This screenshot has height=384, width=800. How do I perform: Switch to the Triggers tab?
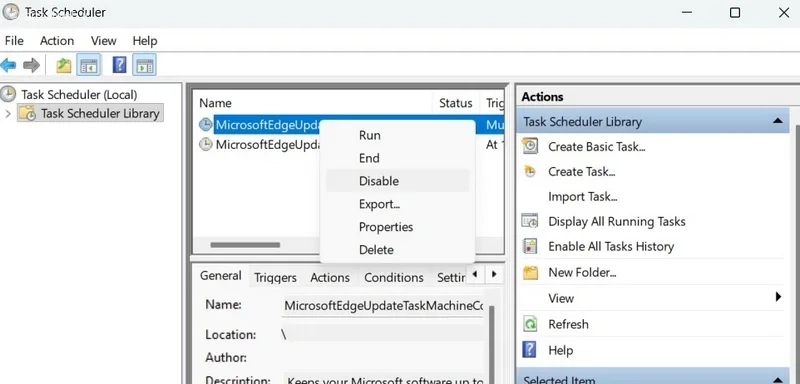click(276, 277)
